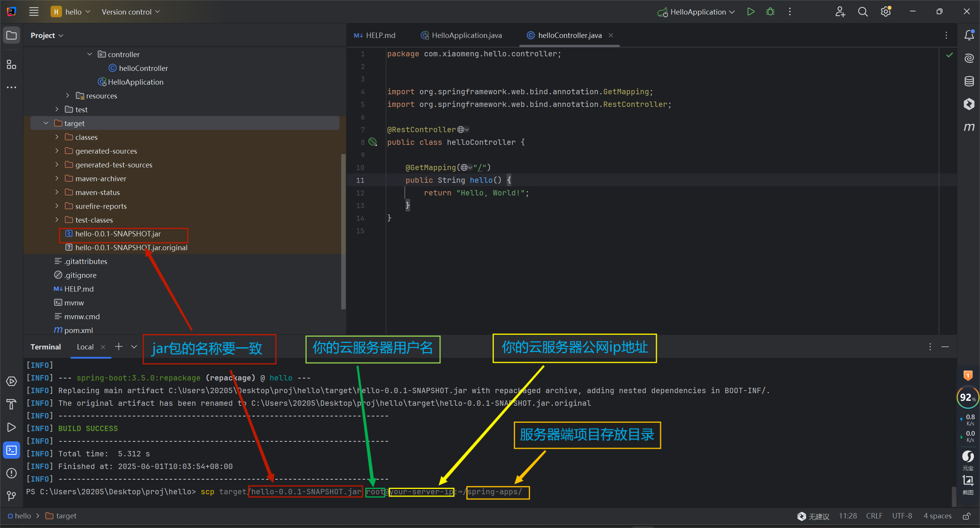The height and width of the screenshot is (528, 980).
Task: Collapse the target folder
Action: pos(46,123)
